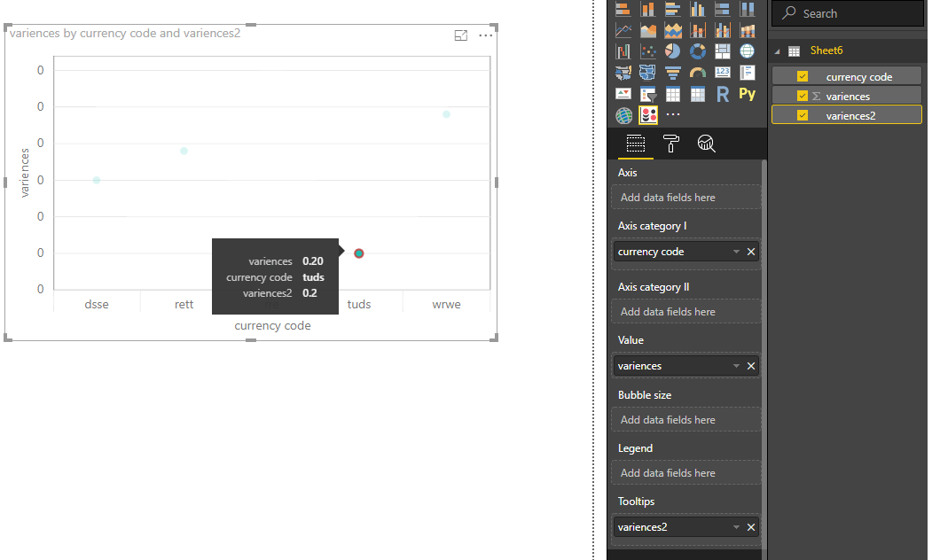
Task: Remove variences from the Value well
Action: pos(751,366)
